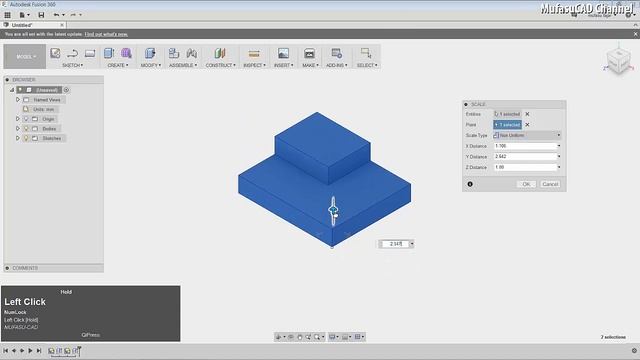Viewport: 640px width, 360px height.
Task: Toggle Origin folder visibility lightbulb
Action: pyautogui.click(x=26, y=119)
